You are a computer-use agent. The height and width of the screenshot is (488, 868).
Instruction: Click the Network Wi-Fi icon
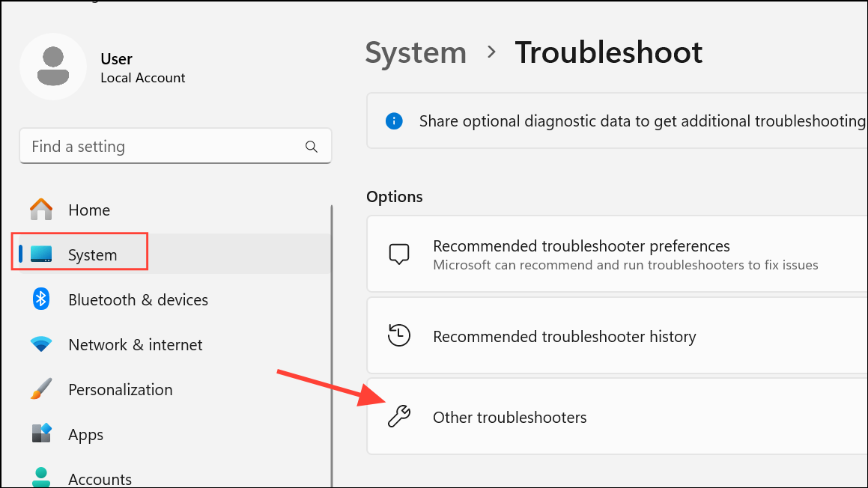coord(41,344)
